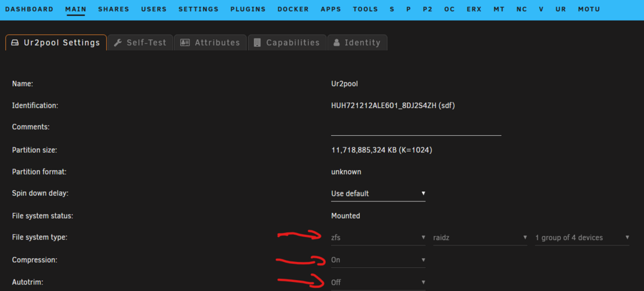Click the 'Comments:' label

(31, 127)
